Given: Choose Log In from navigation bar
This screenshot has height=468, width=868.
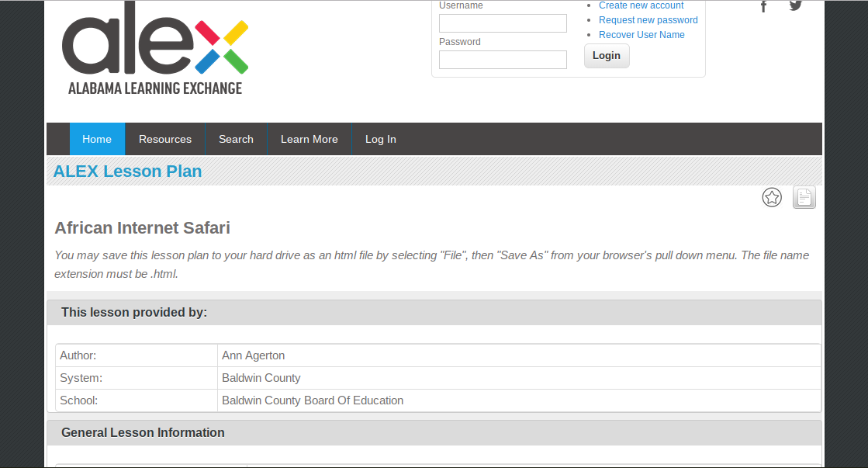Looking at the screenshot, I should 381,140.
